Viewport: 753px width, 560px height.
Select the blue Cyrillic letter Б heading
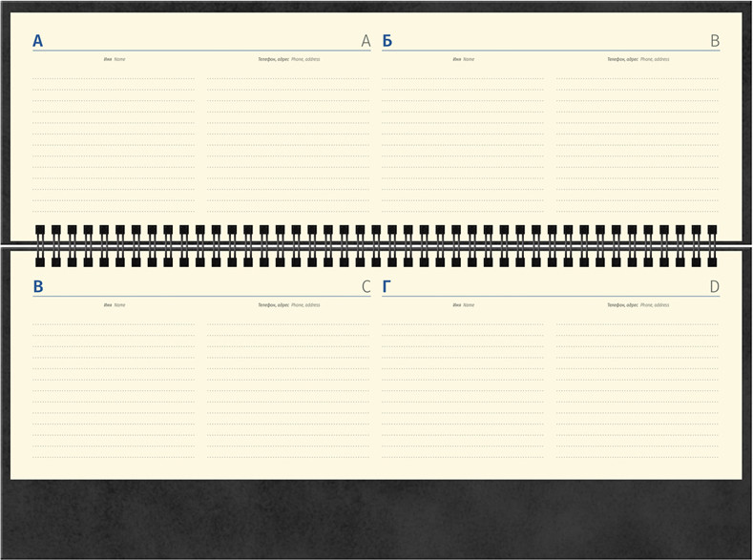click(x=387, y=41)
